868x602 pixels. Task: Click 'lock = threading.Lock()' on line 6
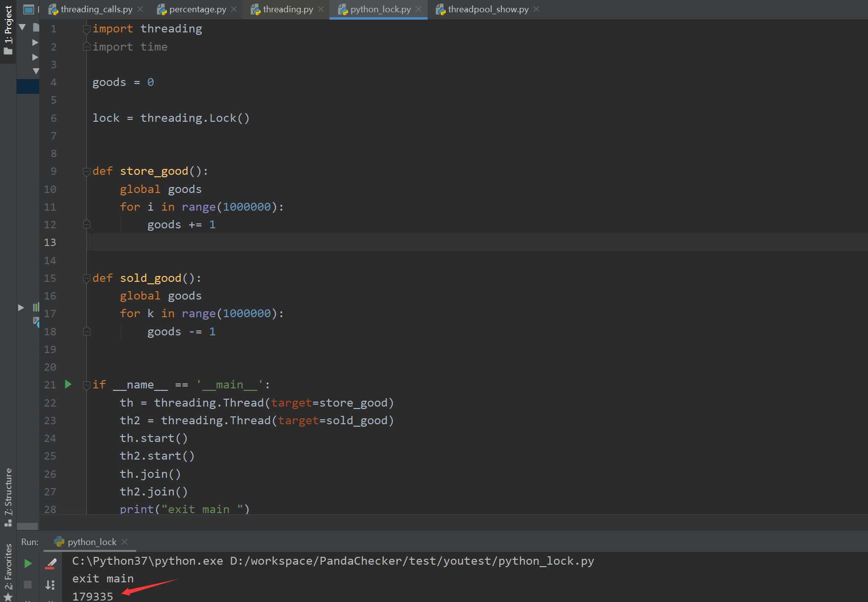coord(171,118)
